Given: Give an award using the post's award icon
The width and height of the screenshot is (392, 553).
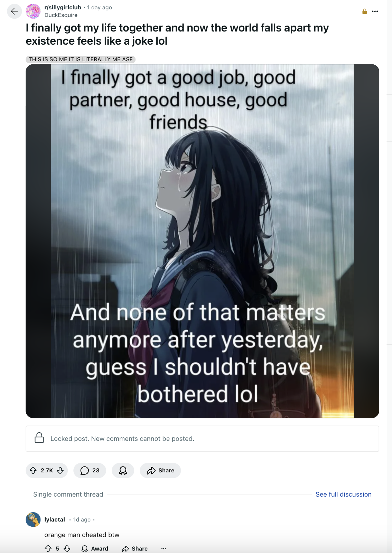Looking at the screenshot, I should [x=123, y=470].
